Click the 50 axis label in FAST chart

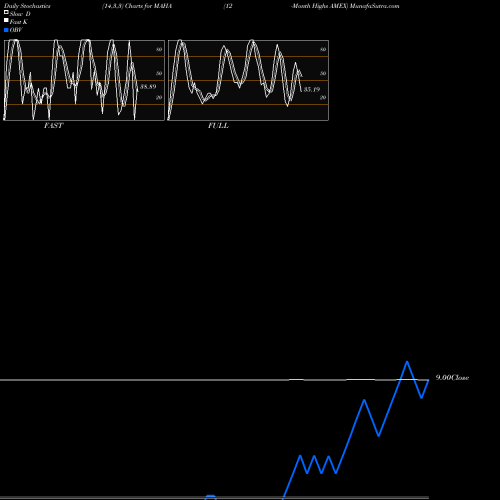pyautogui.click(x=159, y=73)
